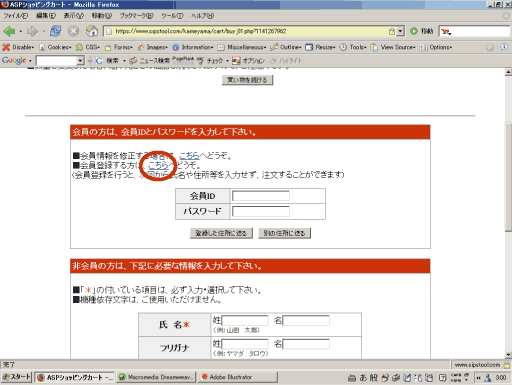Viewport: 512px width, 385px height.
Task: Open the Bookmarks menu
Action: click(x=136, y=16)
